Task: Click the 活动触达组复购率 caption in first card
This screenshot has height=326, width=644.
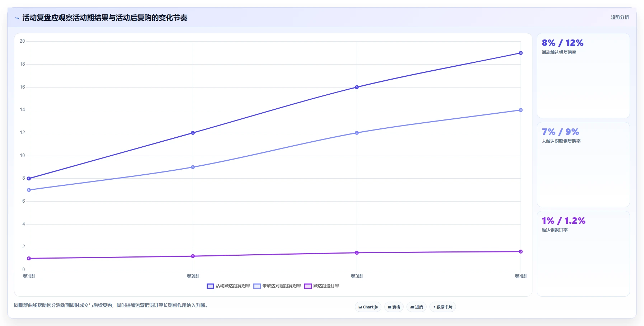Action: coord(559,52)
